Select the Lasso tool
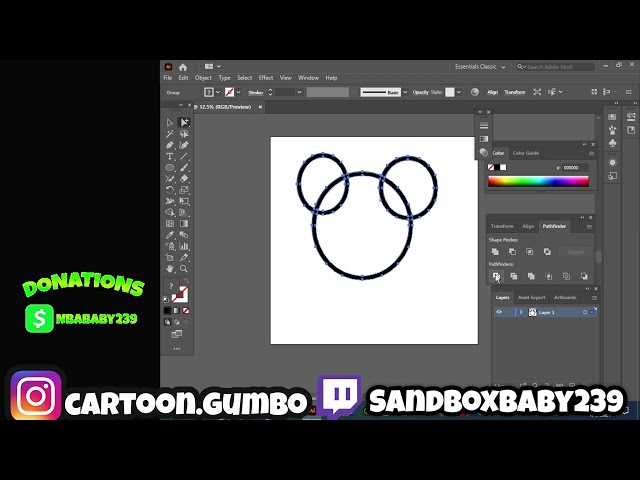 (x=184, y=134)
